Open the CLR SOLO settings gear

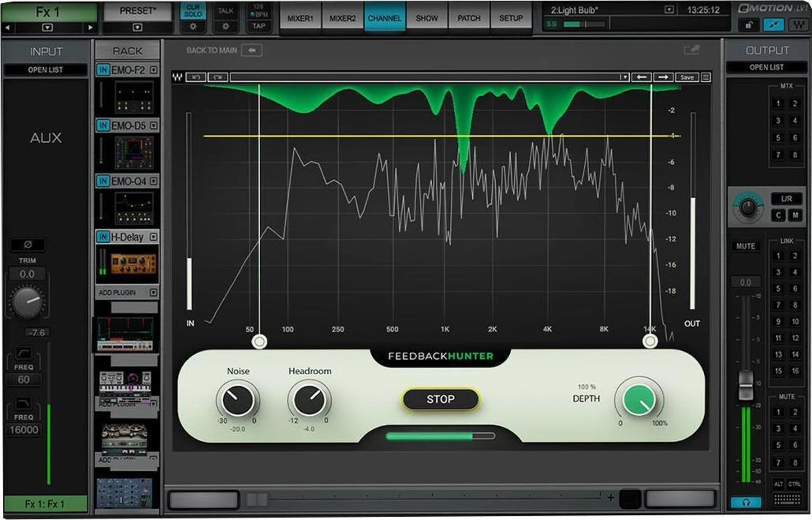193,26
